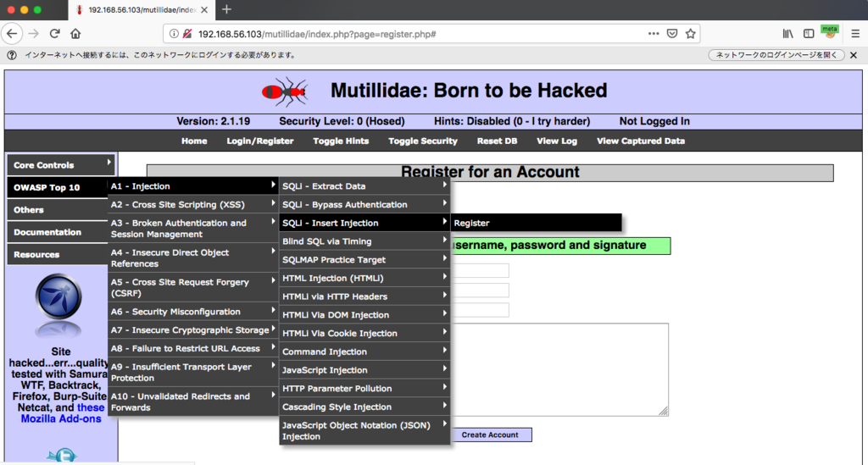Expand A3 - Broken Authentication and Session Management
Viewport: 868px width, 465px height.
point(193,229)
